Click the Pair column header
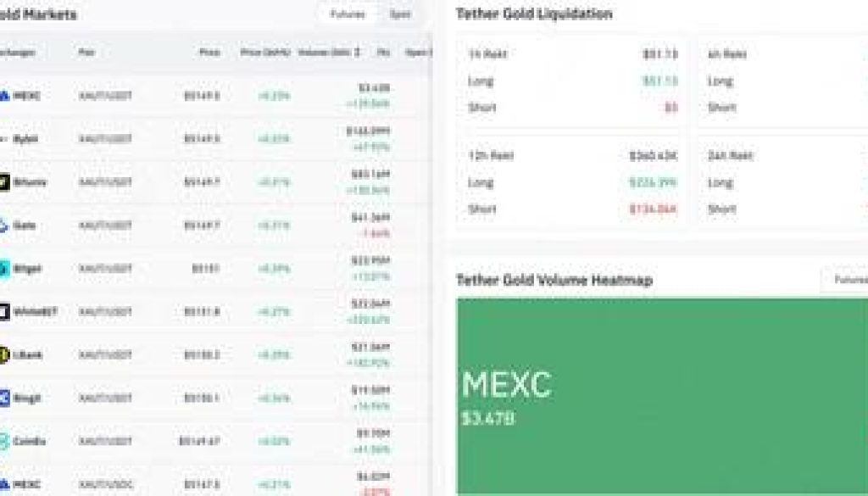 (x=86, y=53)
